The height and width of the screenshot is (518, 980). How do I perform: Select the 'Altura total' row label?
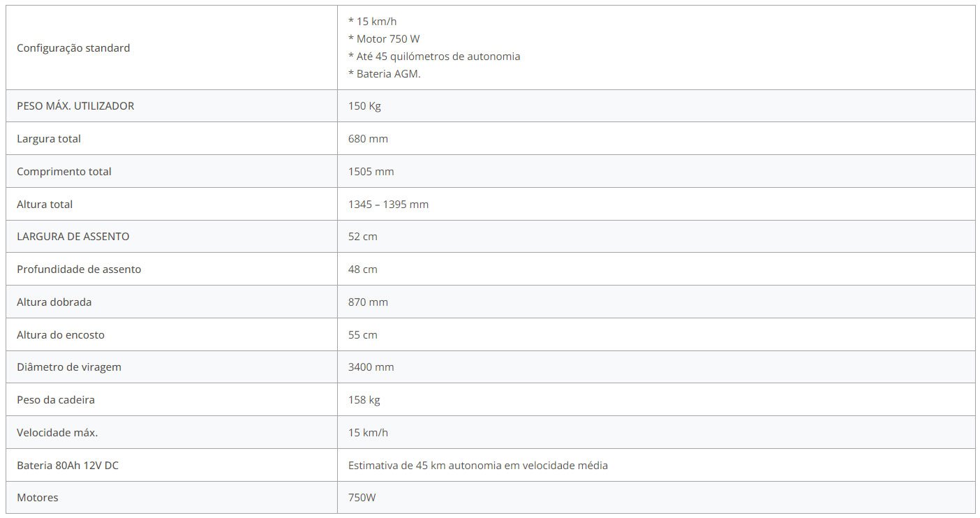click(45, 205)
